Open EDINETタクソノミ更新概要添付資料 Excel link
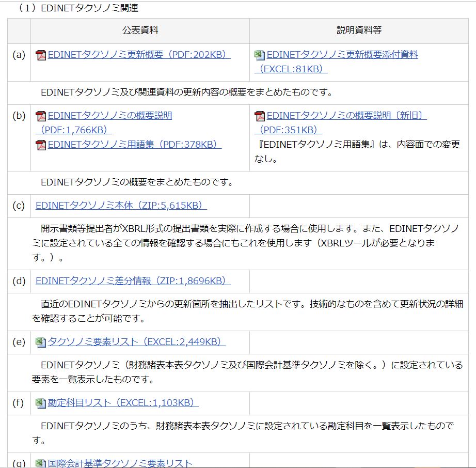Viewport: 476px width, 468px height. pyautogui.click(x=336, y=62)
